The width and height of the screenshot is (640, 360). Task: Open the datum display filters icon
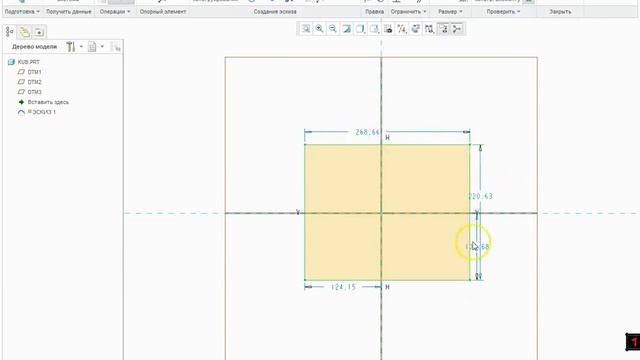tap(402, 29)
